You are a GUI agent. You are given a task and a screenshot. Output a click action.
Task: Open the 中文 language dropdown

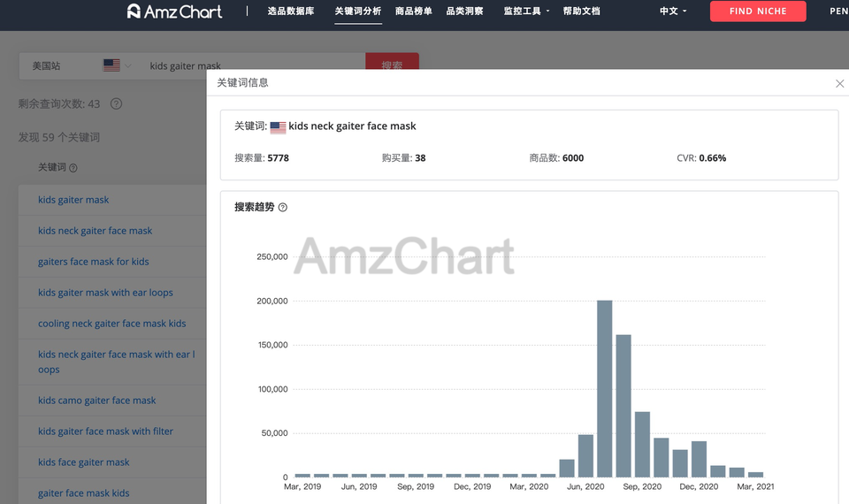click(673, 11)
